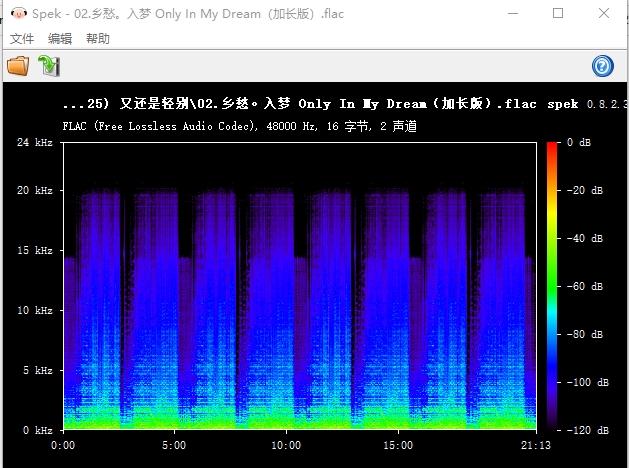Click the 10:00 time label
629x468 pixels.
[x=286, y=445]
